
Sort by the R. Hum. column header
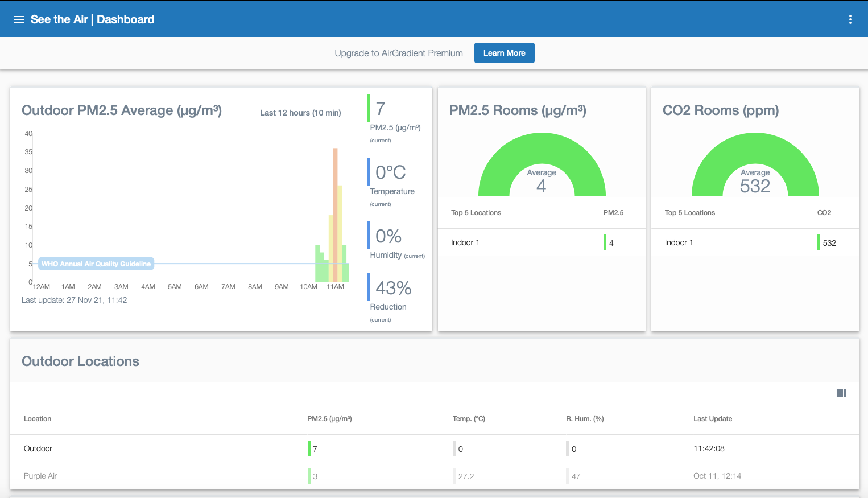click(x=585, y=419)
